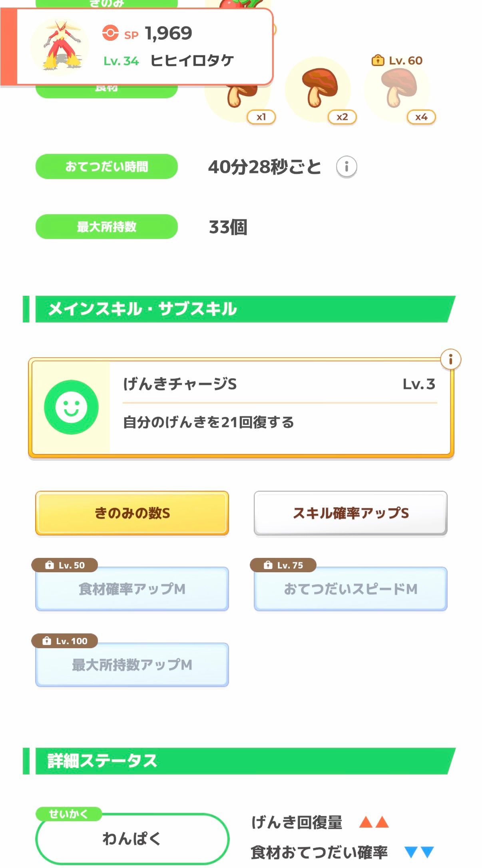
Task: Tap locked 食材確率アップM sub skill
Action: click(x=132, y=589)
